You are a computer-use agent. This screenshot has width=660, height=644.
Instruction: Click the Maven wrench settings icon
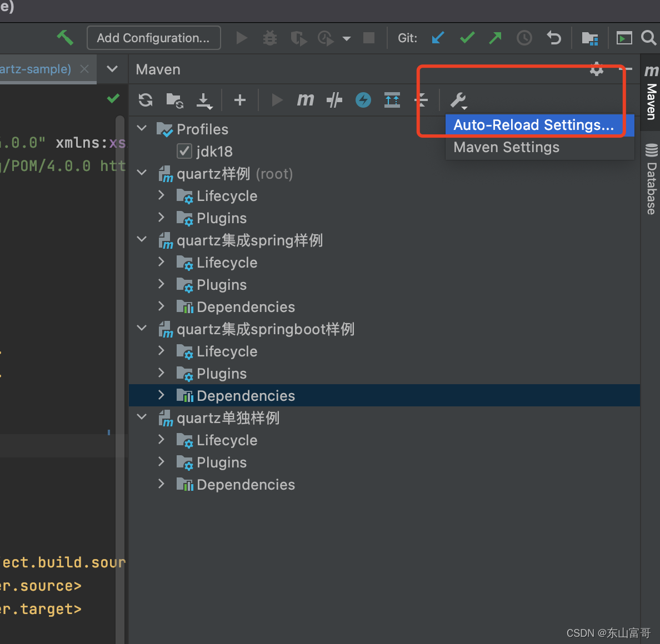tap(458, 101)
